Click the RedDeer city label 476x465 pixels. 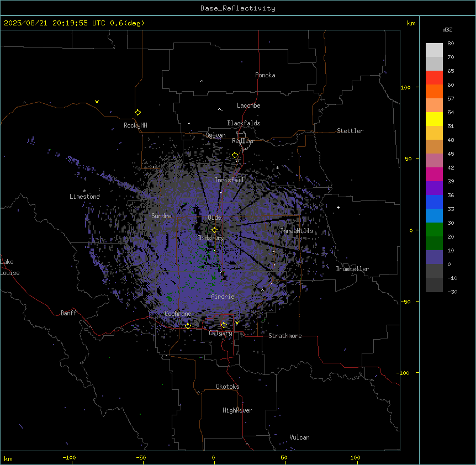tap(243, 141)
